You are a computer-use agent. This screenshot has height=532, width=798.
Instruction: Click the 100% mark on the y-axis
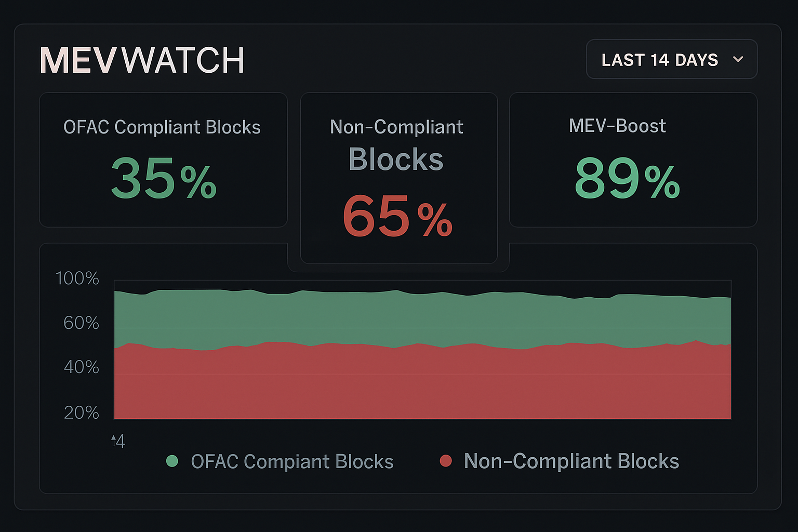[x=76, y=278]
